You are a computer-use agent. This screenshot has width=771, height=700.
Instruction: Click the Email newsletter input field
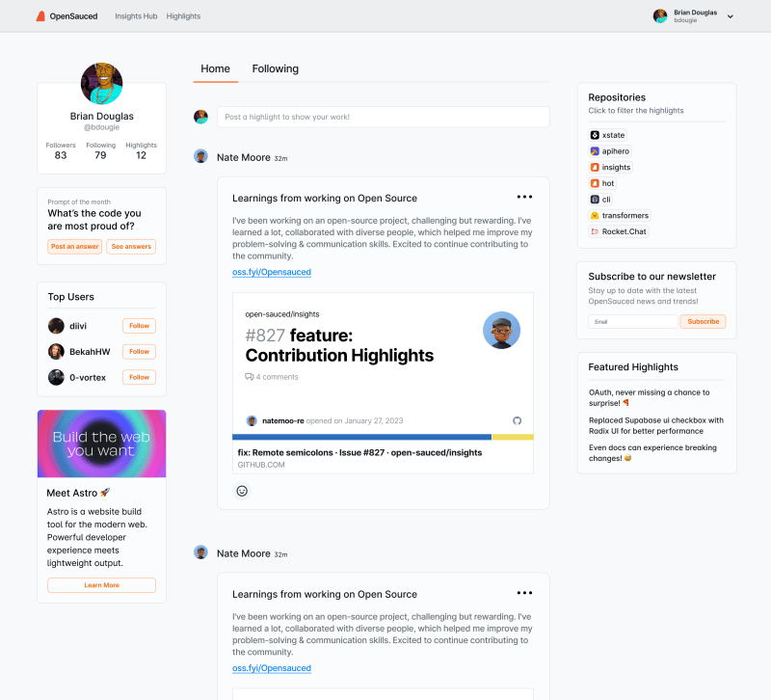[x=633, y=322]
